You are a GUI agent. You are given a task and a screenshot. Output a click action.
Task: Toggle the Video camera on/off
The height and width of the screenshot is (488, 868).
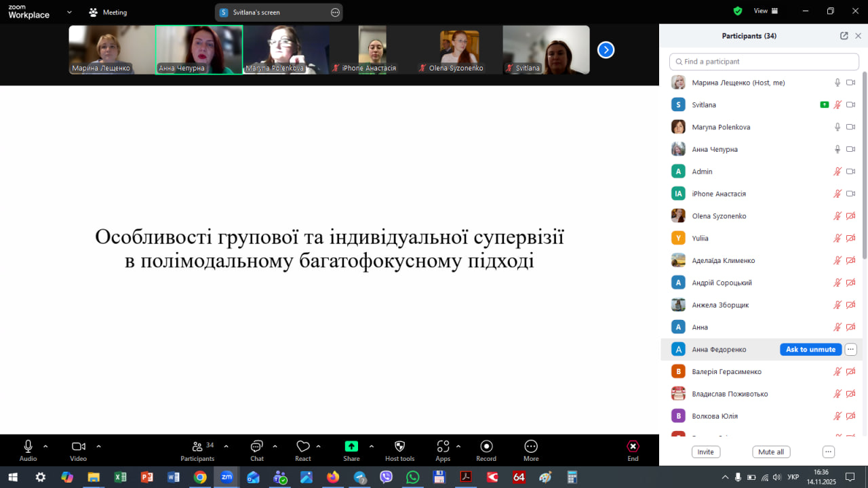click(78, 446)
